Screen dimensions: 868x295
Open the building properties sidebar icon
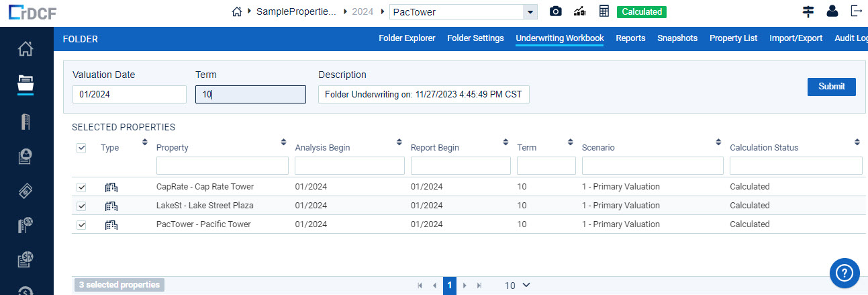[x=26, y=122]
